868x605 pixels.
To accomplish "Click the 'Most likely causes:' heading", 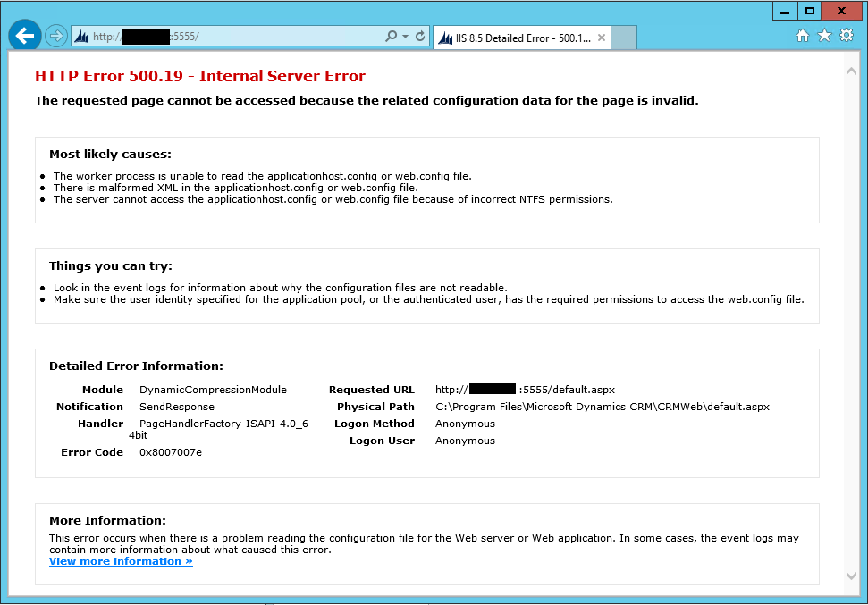I will (x=110, y=155).
